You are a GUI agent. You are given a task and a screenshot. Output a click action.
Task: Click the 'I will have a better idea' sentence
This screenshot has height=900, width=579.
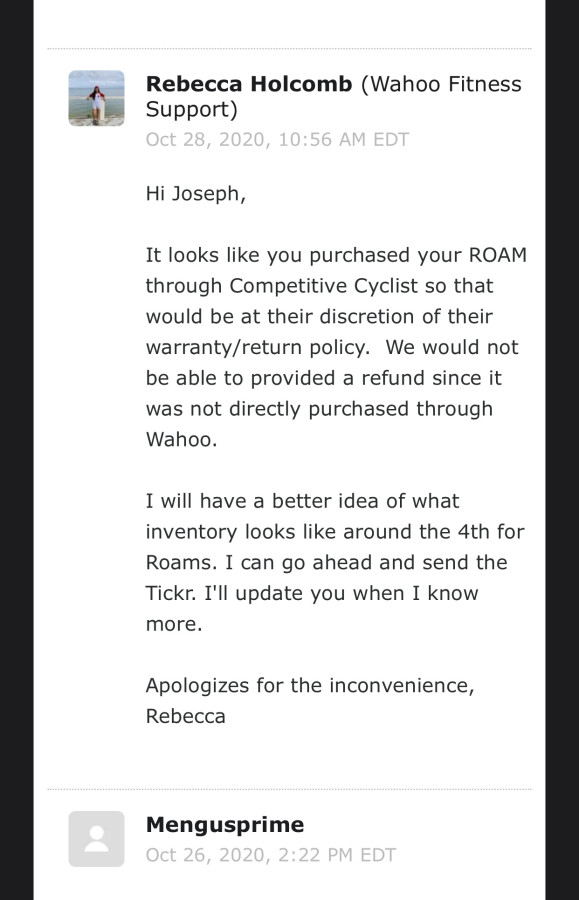tap(302, 501)
